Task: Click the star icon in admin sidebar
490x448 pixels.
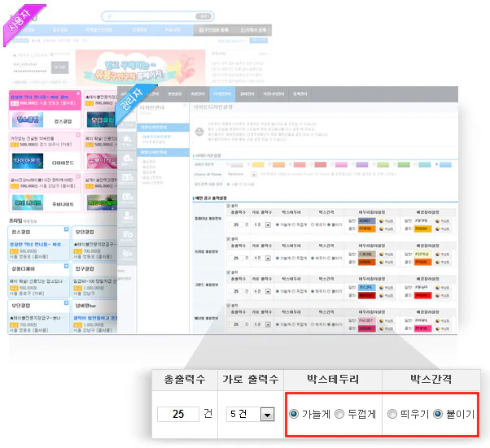Action: pyautogui.click(x=127, y=140)
